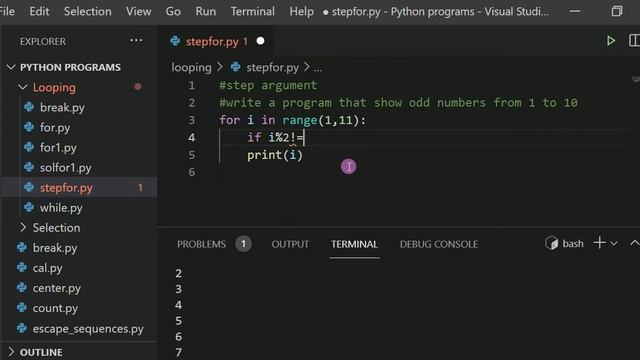The height and width of the screenshot is (360, 640).
Task: Open the Help menu
Action: [301, 11]
